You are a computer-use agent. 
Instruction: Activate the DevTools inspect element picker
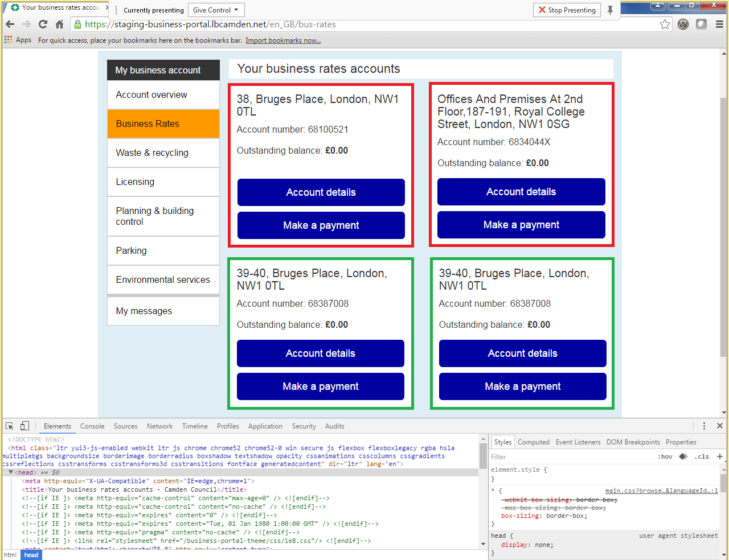click(10, 426)
